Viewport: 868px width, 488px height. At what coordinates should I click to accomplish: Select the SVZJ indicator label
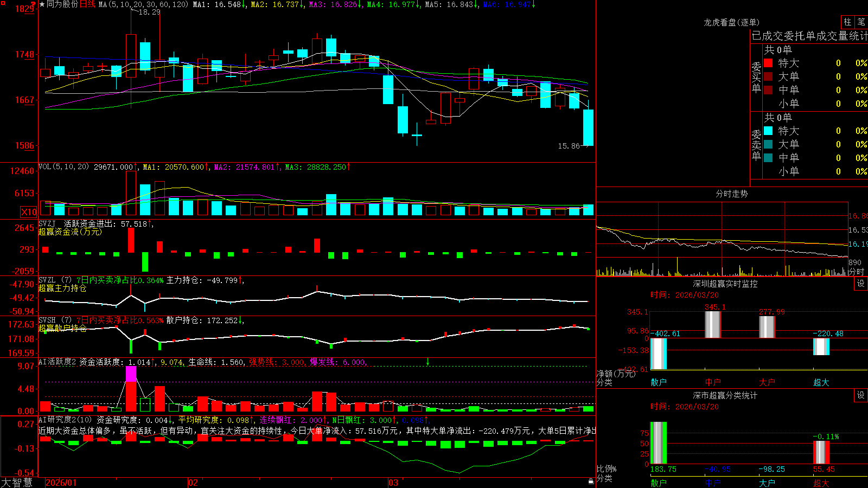pyautogui.click(x=47, y=224)
